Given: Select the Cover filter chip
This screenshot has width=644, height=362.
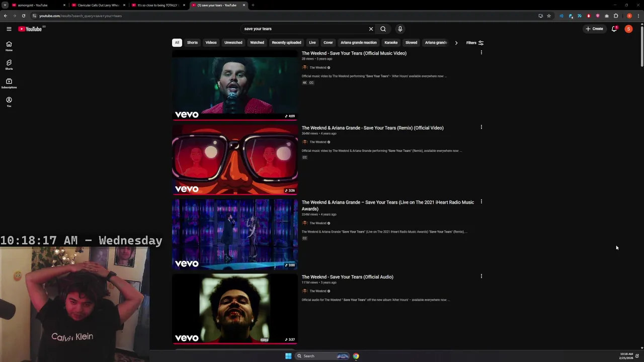Looking at the screenshot, I should click(x=328, y=43).
